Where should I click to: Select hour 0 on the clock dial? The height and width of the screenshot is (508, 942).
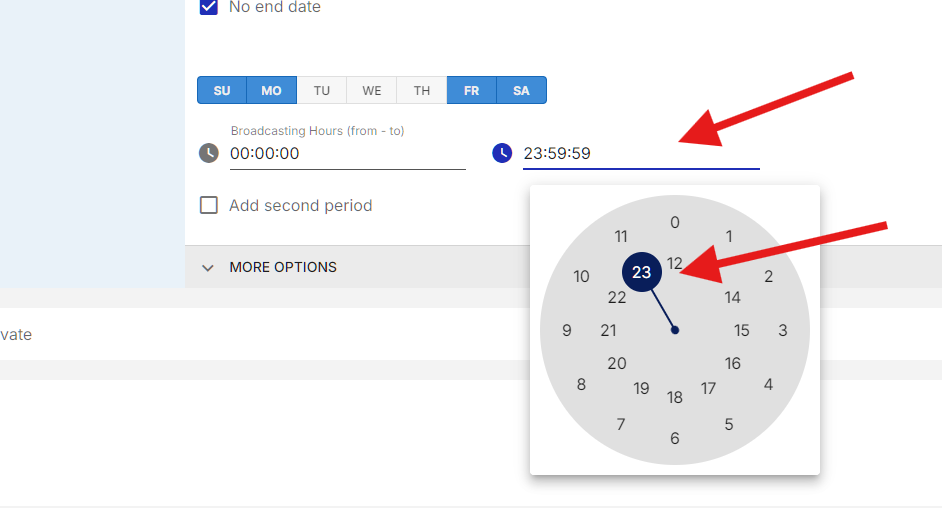[x=675, y=222]
